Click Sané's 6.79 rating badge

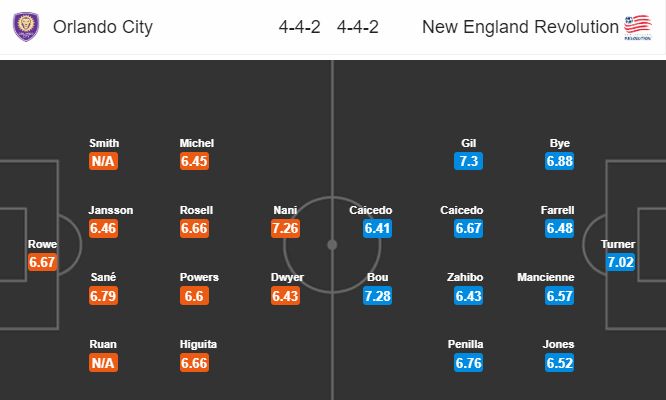pos(103,296)
